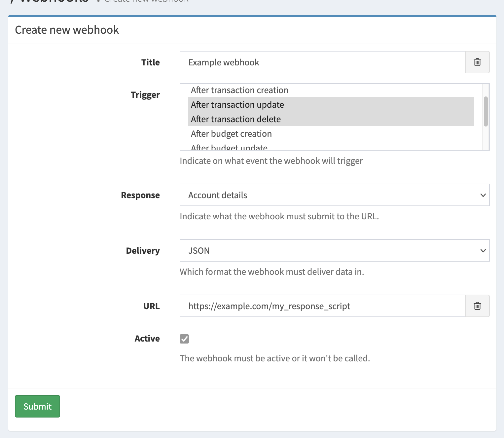The image size is (504, 438).
Task: Click the Create new webhook breadcrumb
Action: (x=146, y=1)
